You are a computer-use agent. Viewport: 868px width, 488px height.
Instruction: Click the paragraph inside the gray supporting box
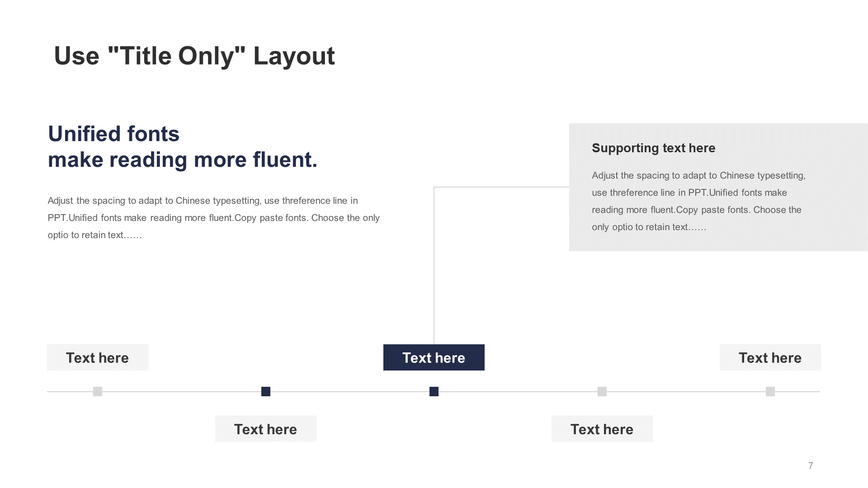click(698, 201)
